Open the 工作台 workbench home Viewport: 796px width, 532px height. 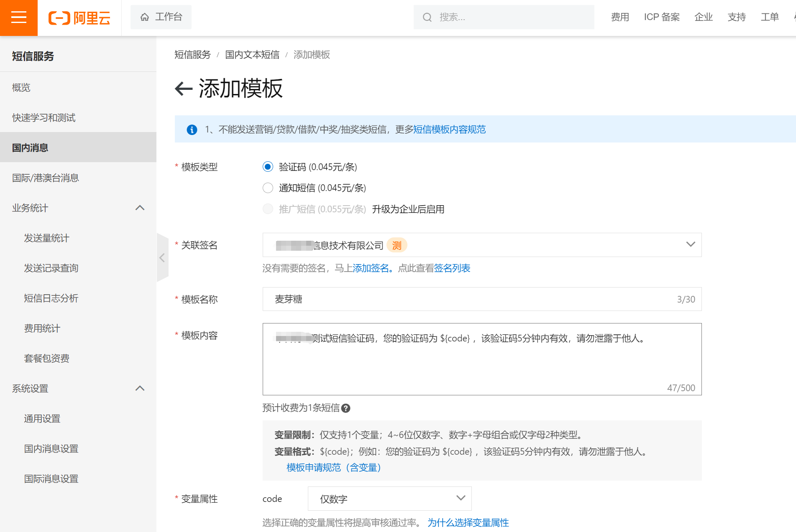[x=161, y=17]
